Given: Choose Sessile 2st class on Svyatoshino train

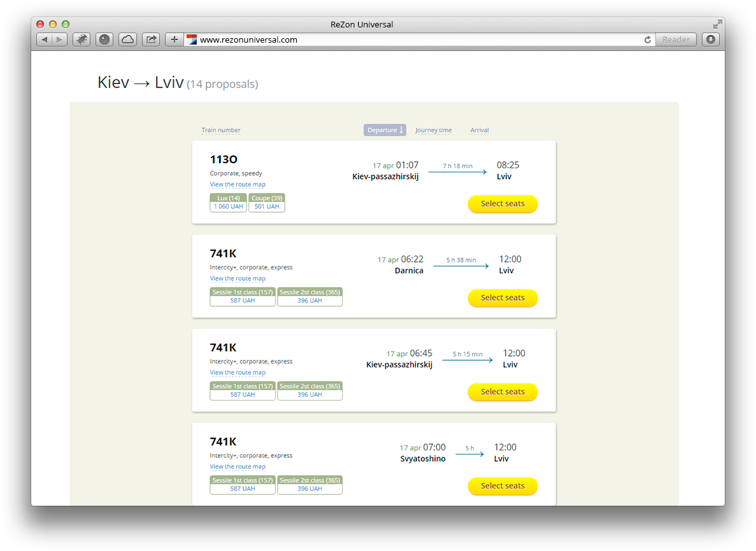Looking at the screenshot, I should coord(310,485).
